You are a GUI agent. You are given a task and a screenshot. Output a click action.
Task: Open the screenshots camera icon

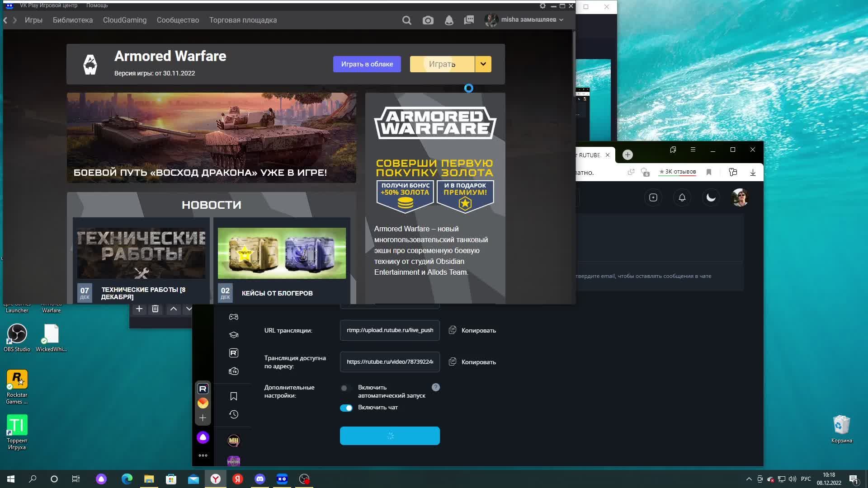pos(428,20)
